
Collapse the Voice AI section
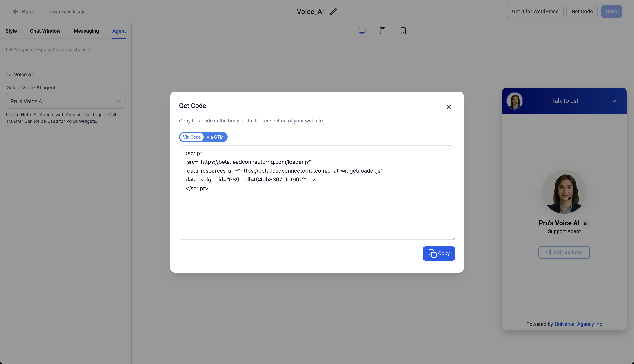[9, 74]
